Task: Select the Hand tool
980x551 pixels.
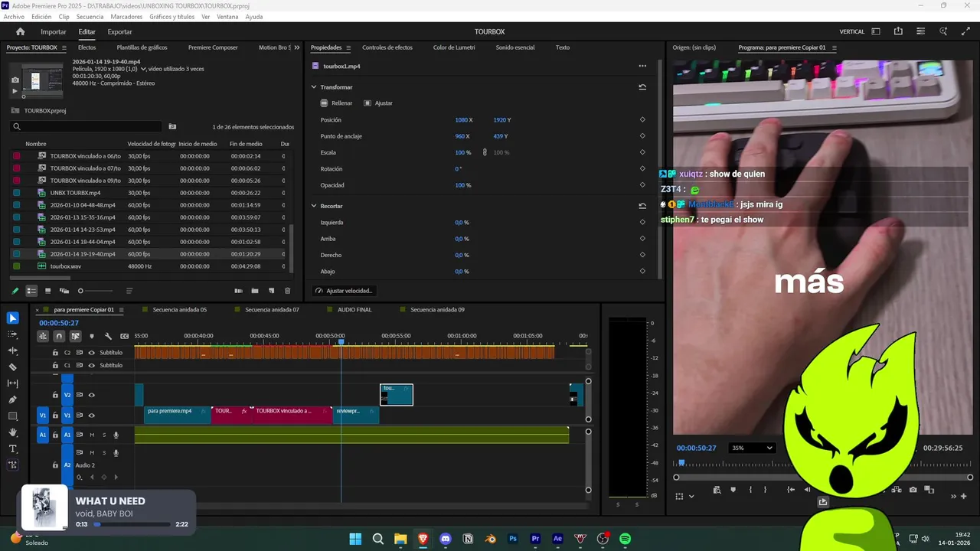Action: coord(13,432)
